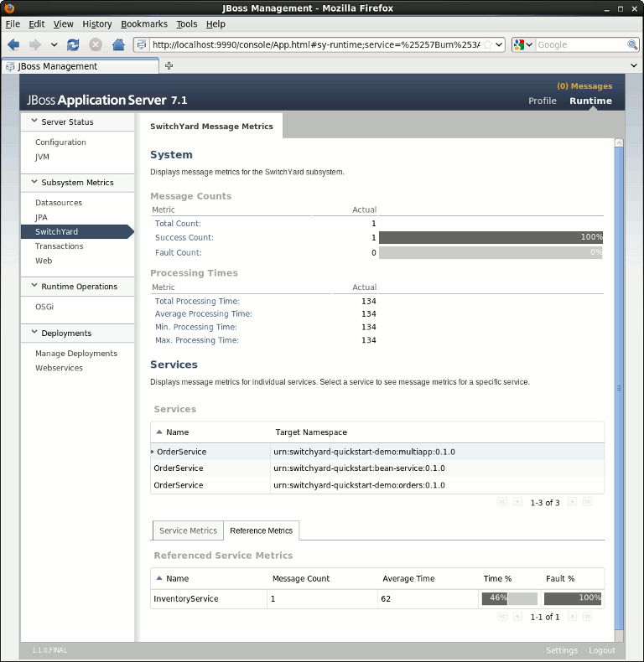Click the Firefox forward arrow

[34, 44]
